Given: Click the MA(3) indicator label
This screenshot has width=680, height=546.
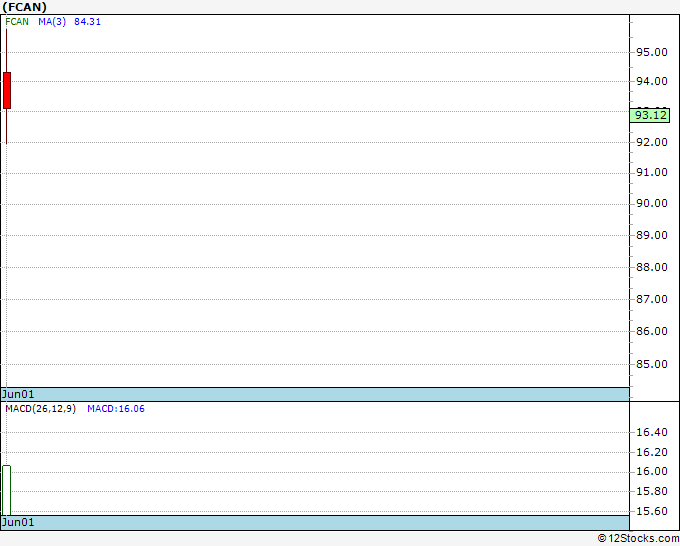Looking at the screenshot, I should click(52, 22).
